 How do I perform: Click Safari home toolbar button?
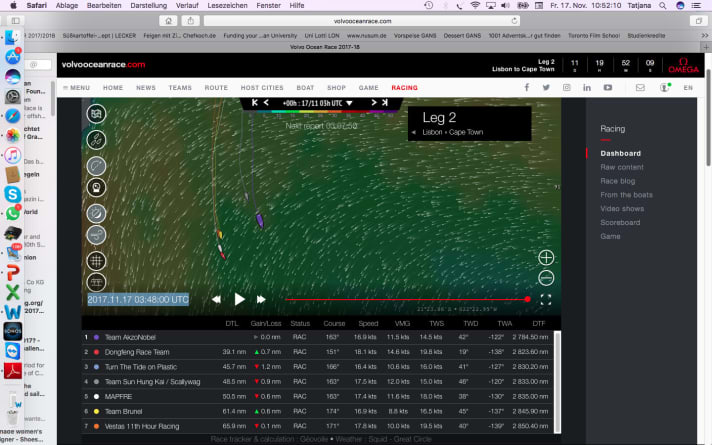pos(168,21)
